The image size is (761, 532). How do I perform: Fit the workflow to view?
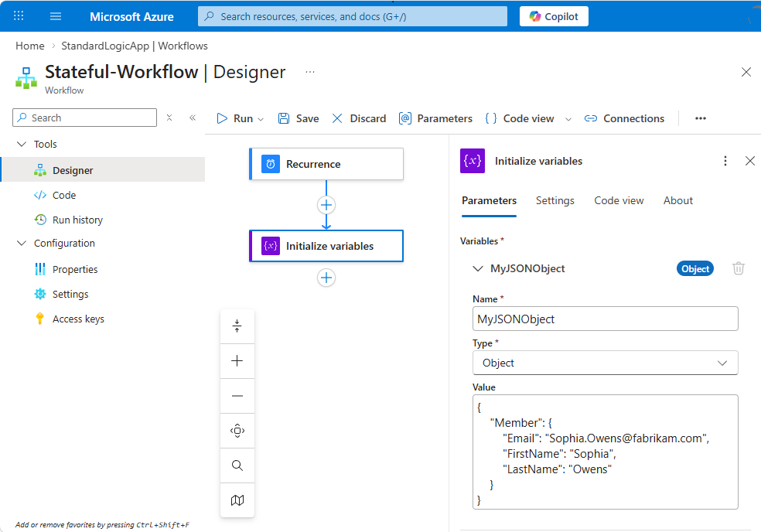click(237, 431)
